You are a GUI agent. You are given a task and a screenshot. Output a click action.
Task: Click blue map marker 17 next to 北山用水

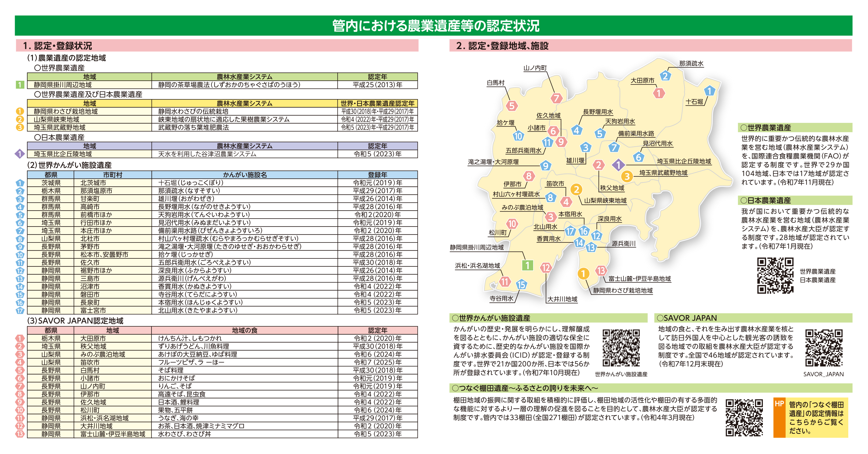click(x=570, y=231)
